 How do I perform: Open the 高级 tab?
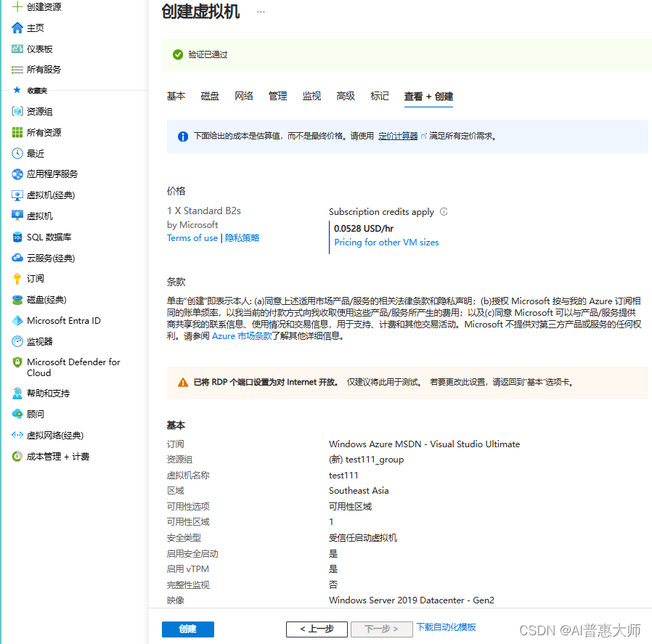[346, 96]
